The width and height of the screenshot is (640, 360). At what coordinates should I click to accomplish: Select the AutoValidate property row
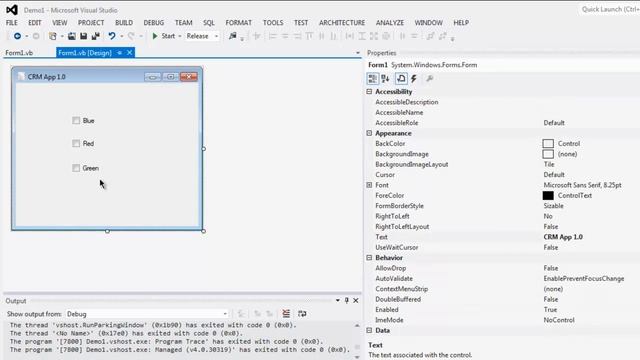pos(503,278)
